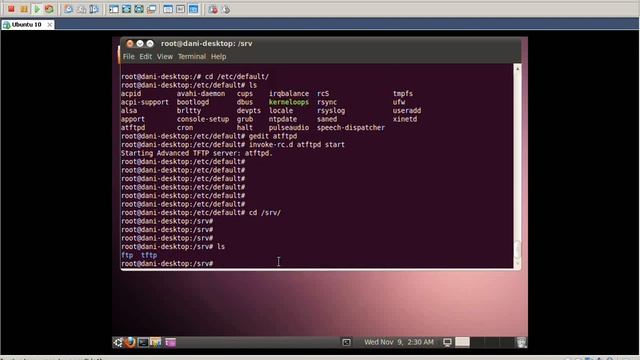This screenshot has width=640, height=360.
Task: Click the 'bootlogd' file name
Action: [193, 102]
